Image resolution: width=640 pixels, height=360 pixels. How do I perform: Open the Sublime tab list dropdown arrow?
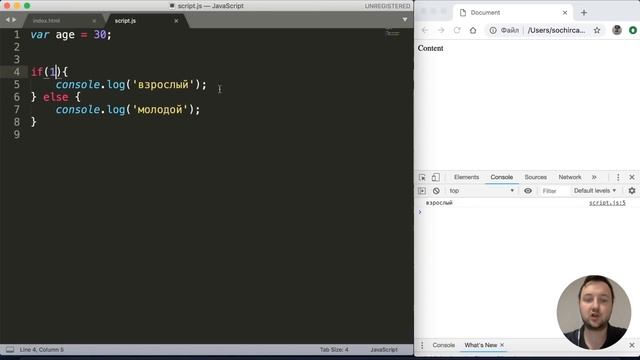pyautogui.click(x=404, y=20)
